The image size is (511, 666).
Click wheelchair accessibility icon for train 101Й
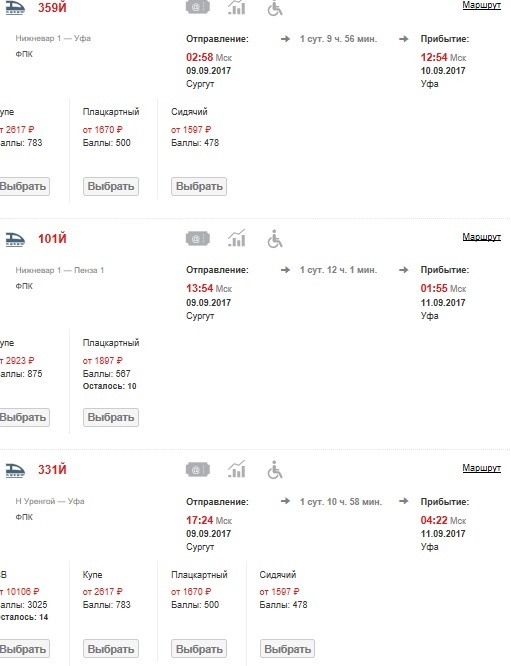[x=275, y=239]
